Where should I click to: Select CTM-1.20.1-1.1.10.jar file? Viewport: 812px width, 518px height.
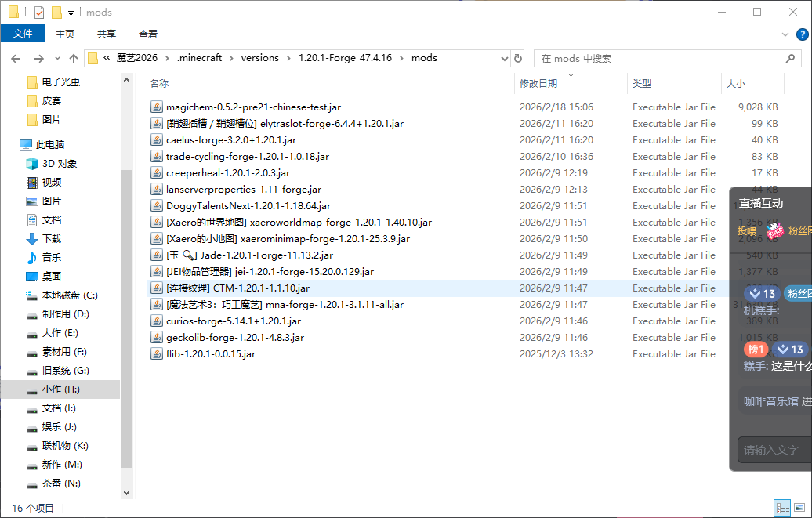[237, 288]
